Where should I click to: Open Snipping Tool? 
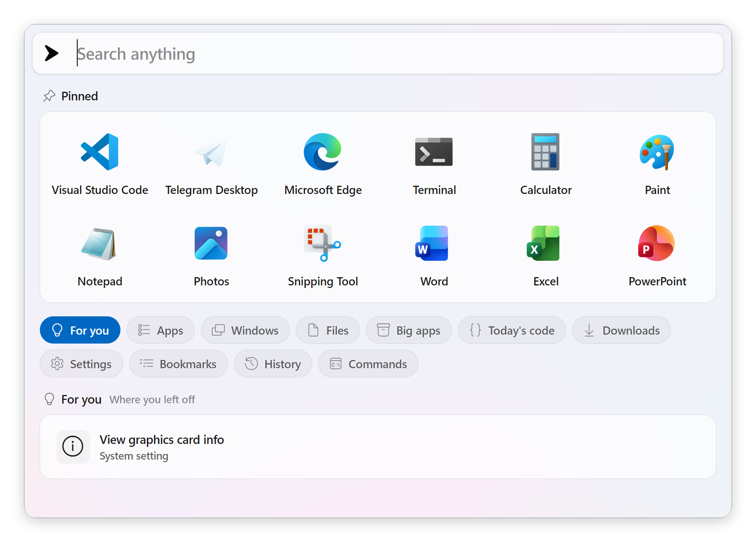[x=323, y=255]
